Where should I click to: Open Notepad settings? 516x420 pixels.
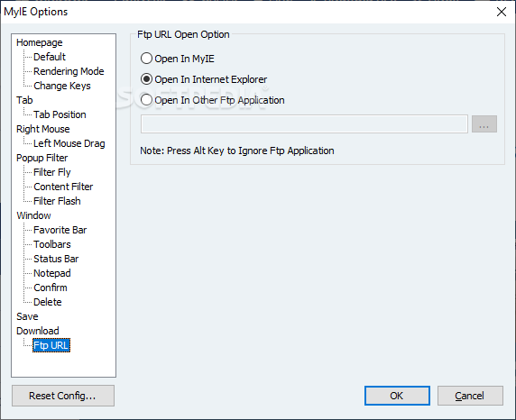pyautogui.click(x=52, y=273)
